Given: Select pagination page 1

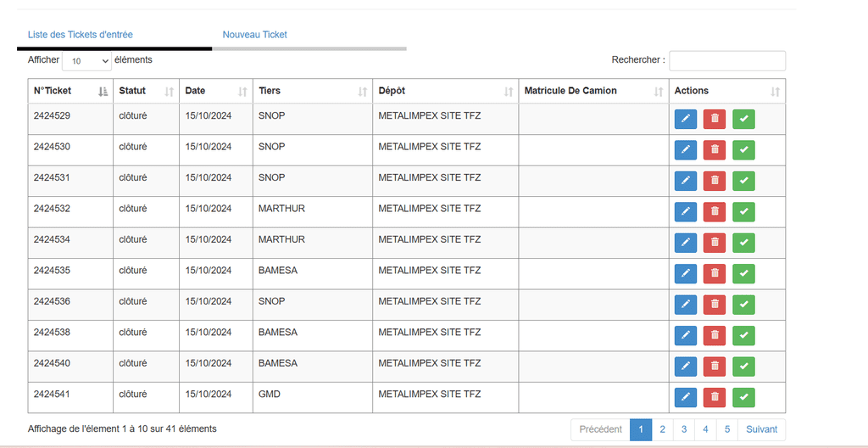Looking at the screenshot, I should click(x=641, y=429).
